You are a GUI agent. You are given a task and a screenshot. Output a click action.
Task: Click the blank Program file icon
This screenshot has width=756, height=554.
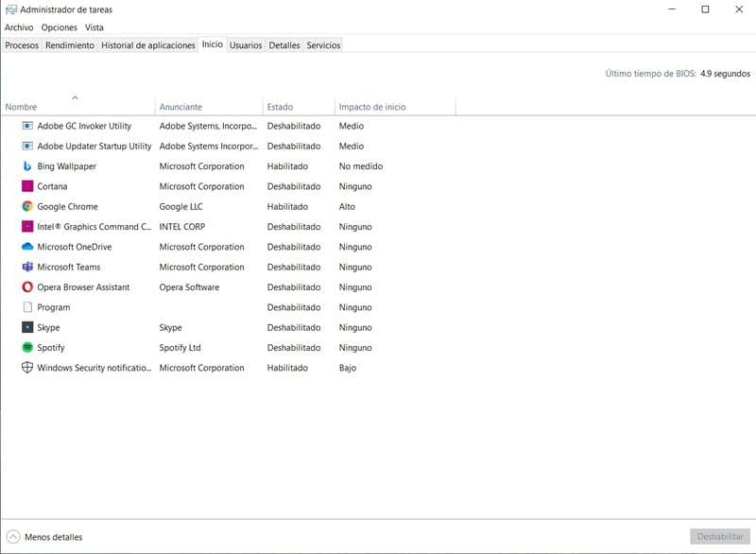(27, 307)
